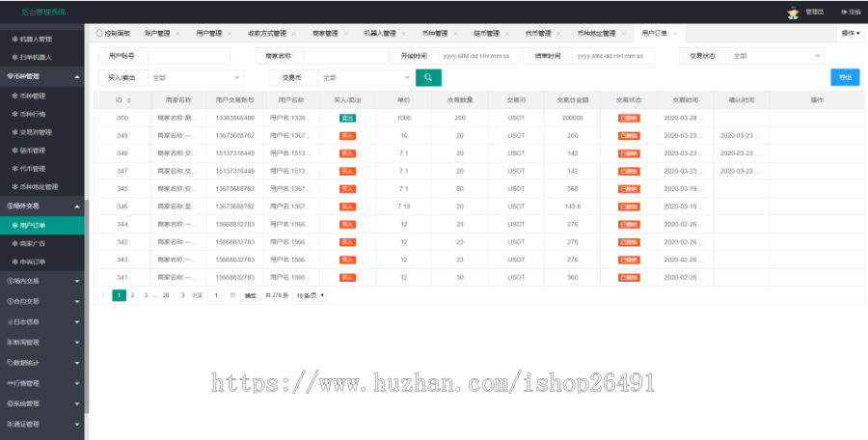
Task: Close the 币种地址管理 tab
Action: 623,34
